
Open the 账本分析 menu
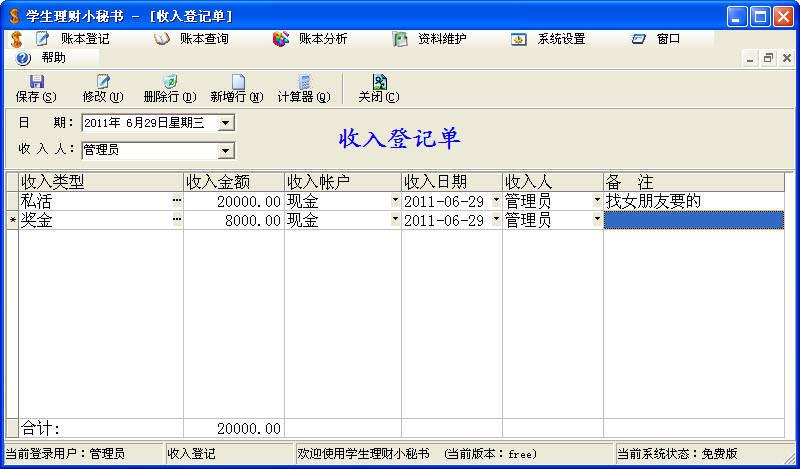pos(323,39)
